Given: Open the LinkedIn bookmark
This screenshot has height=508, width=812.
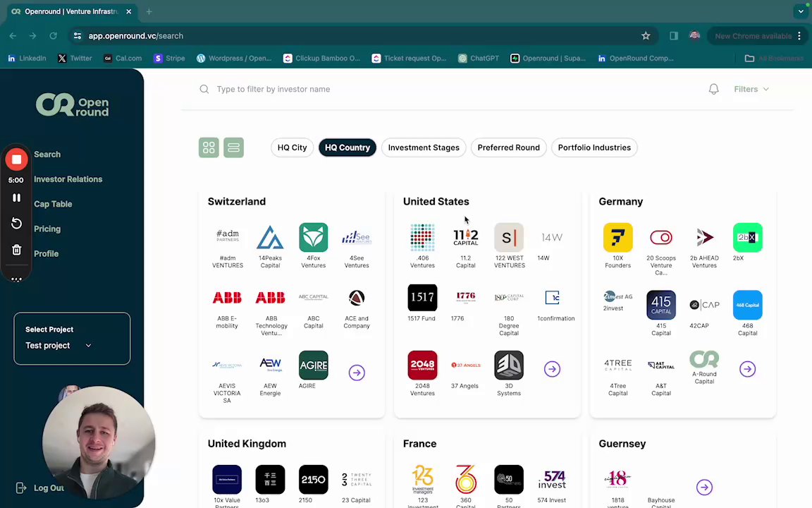Looking at the screenshot, I should pos(27,59).
